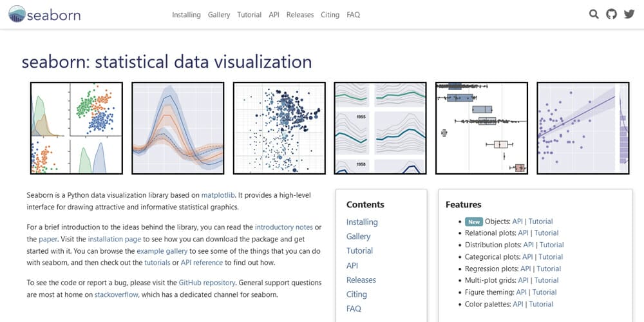Open the small-multiples time series thumbnail
The image size is (644, 322).
(381, 128)
